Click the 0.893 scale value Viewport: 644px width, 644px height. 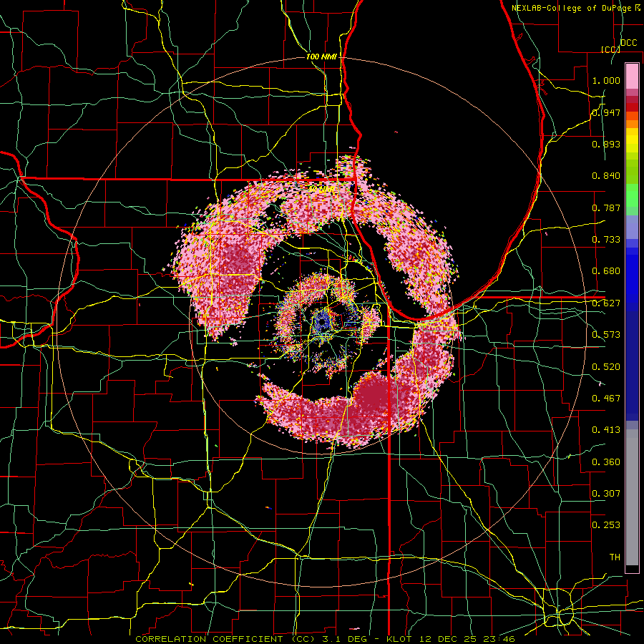(x=606, y=144)
